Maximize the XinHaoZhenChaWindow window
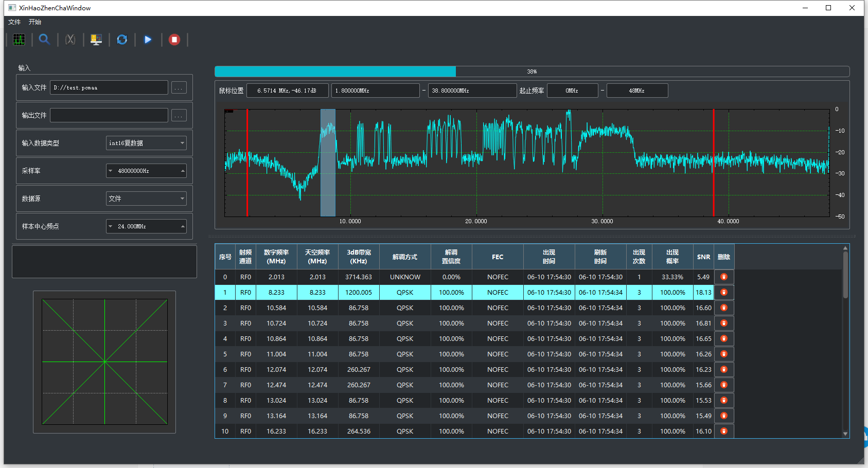 (828, 8)
